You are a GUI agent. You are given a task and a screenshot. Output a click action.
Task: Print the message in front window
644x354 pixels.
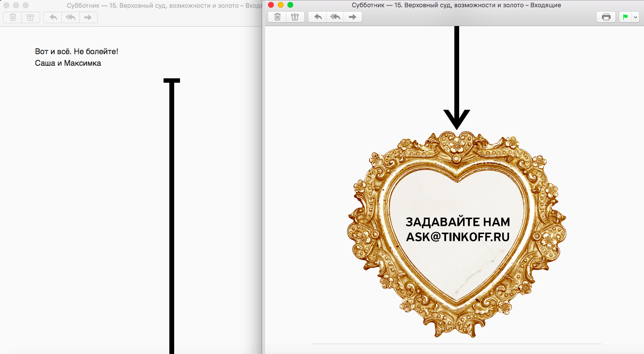(606, 17)
